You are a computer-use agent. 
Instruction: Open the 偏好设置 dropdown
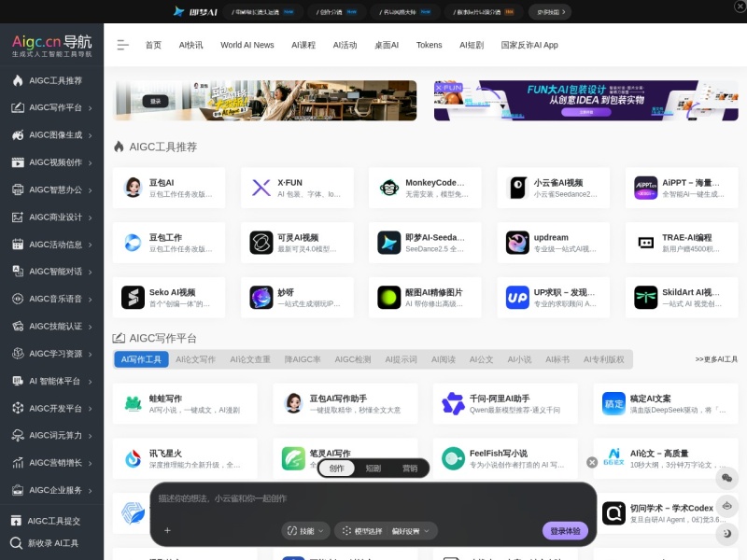pos(410,531)
